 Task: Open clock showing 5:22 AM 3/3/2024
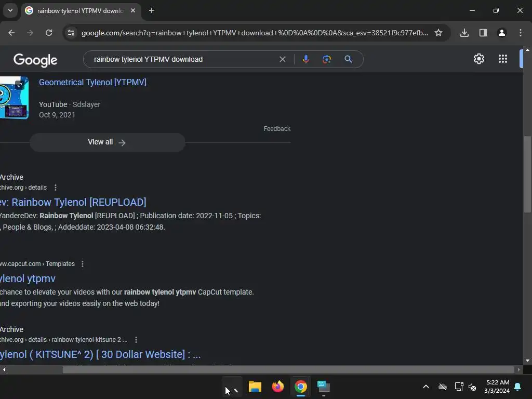(x=497, y=387)
